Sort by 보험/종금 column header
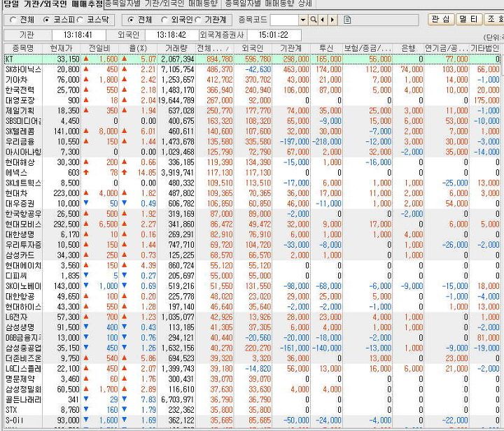 coord(367,48)
